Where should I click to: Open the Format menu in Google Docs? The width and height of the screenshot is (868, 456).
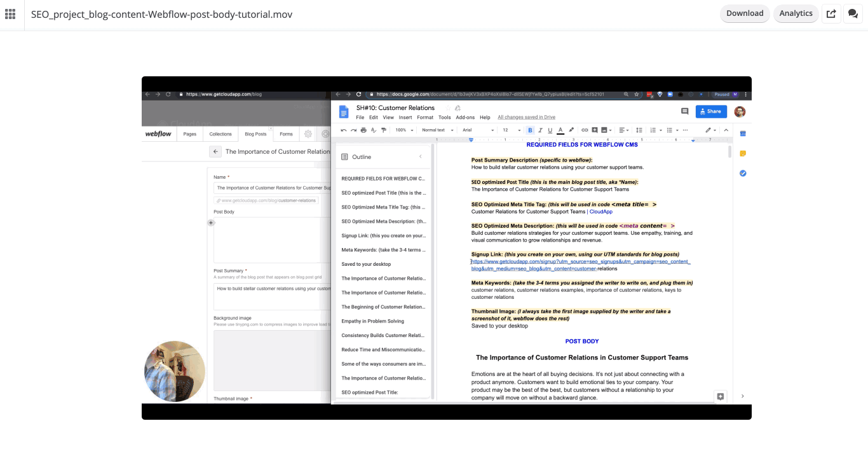tap(425, 118)
